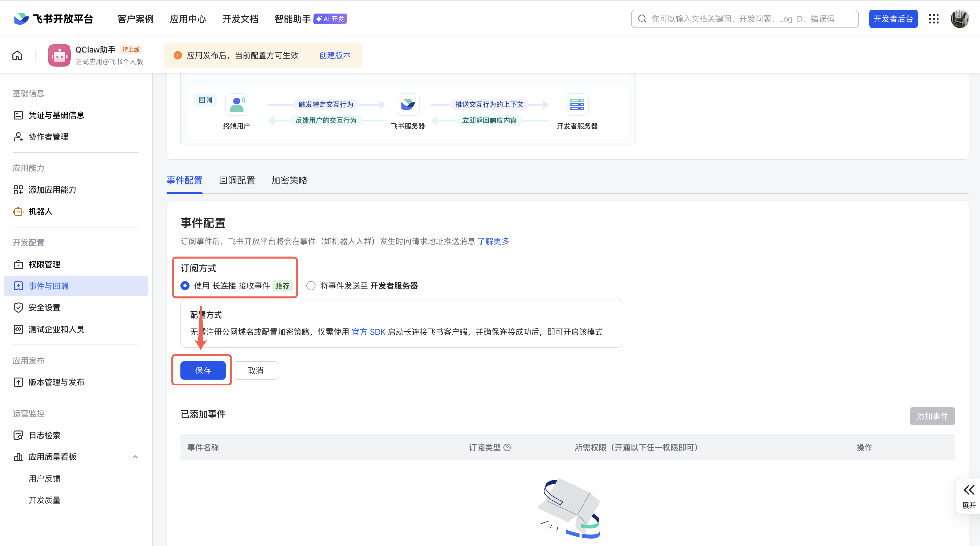
Task: Click the QClaw助手 pink robot app icon
Action: (59, 55)
